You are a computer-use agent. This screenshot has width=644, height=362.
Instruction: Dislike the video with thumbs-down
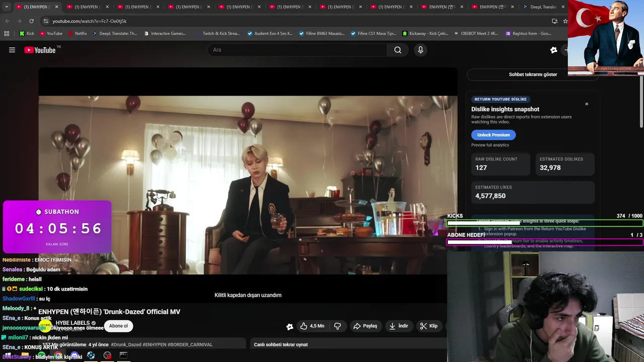(x=338, y=326)
